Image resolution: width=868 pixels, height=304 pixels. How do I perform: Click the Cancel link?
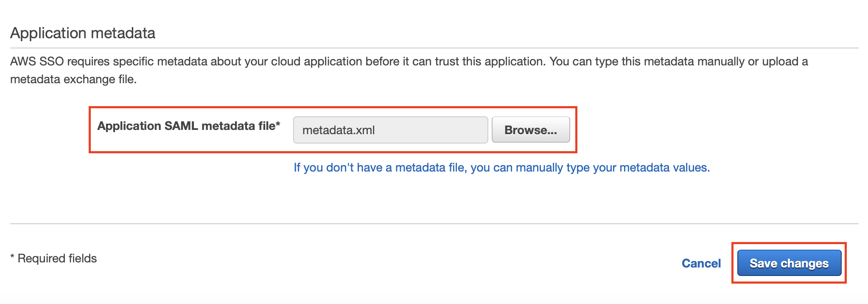tap(701, 263)
